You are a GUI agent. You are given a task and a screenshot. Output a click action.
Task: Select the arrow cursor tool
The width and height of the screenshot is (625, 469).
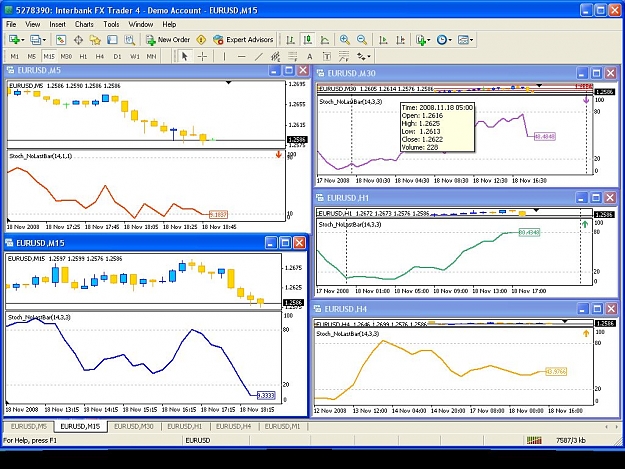pyautogui.click(x=184, y=57)
